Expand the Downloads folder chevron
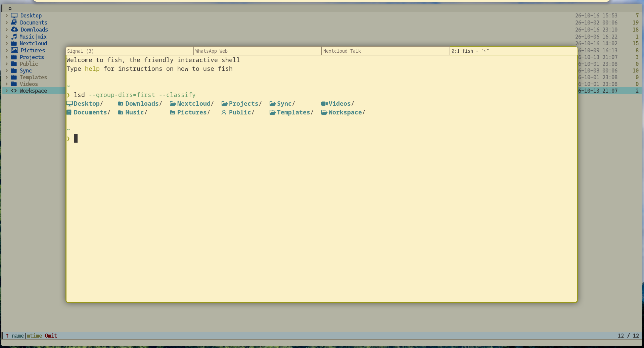The height and width of the screenshot is (348, 644). tap(6, 30)
